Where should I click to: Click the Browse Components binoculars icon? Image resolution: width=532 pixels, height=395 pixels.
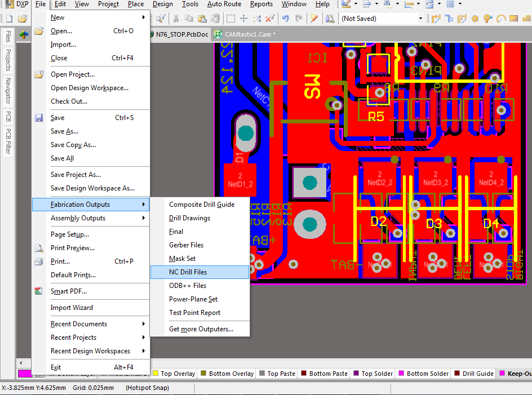[x=330, y=19]
